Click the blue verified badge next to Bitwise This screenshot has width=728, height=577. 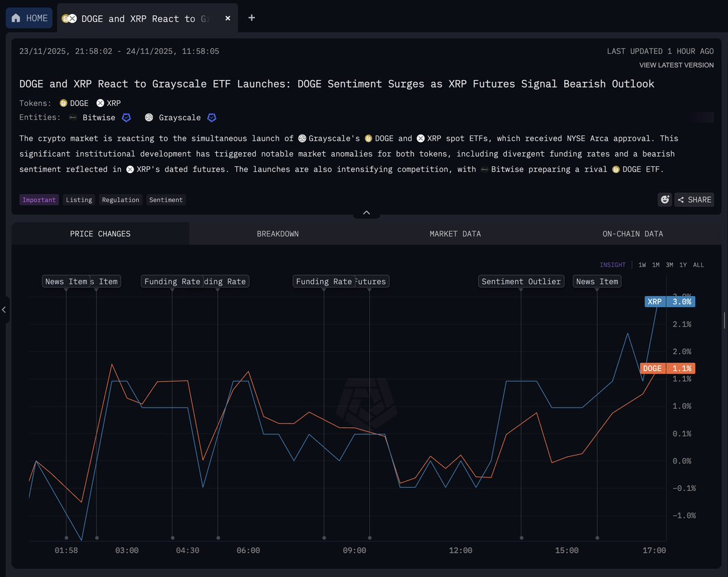point(126,118)
